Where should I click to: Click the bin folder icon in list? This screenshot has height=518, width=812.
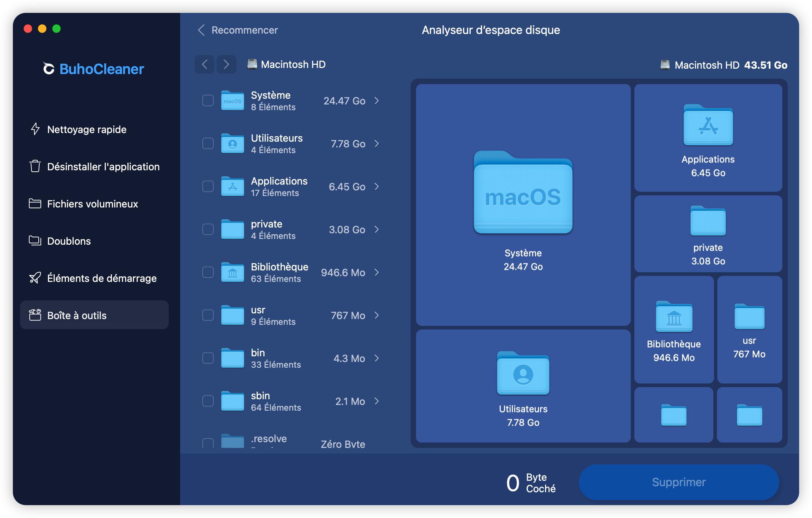tap(232, 358)
